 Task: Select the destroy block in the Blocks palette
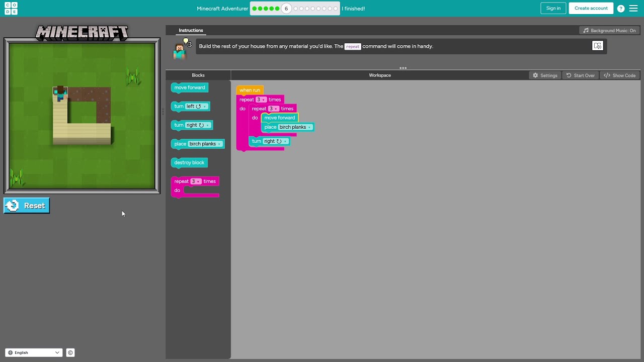(x=189, y=163)
